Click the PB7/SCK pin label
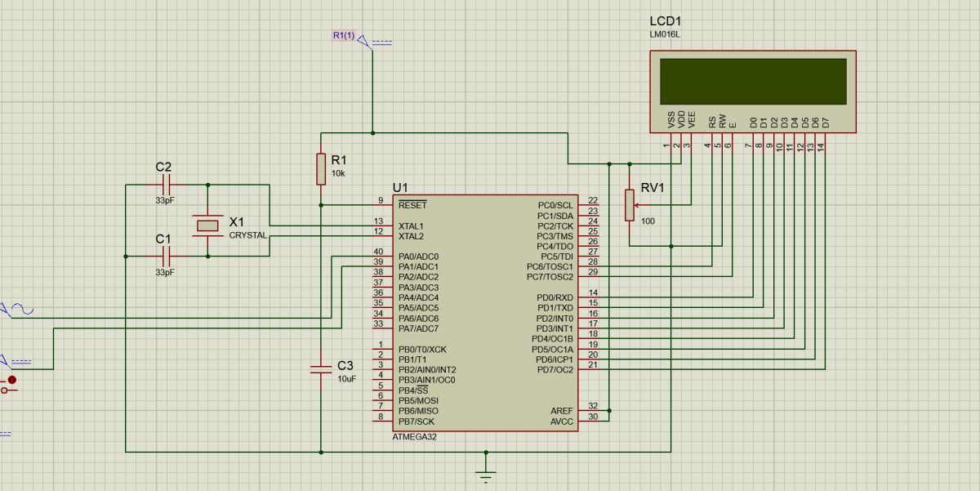The height and width of the screenshot is (491, 980). 416,422
